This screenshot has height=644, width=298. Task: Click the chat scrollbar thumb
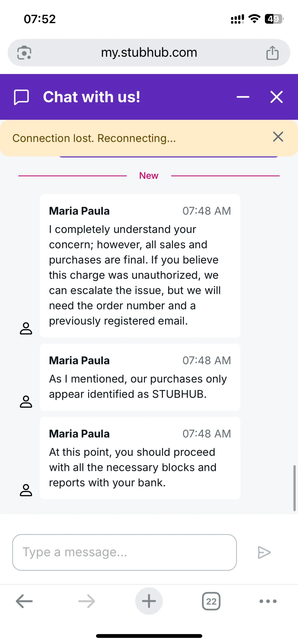pyautogui.click(x=294, y=488)
